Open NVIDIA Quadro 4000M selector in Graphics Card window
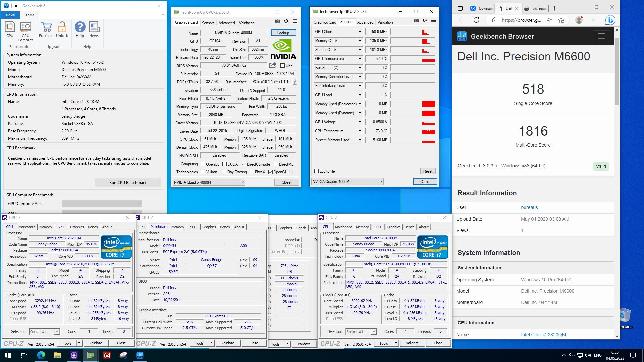 [209, 182]
